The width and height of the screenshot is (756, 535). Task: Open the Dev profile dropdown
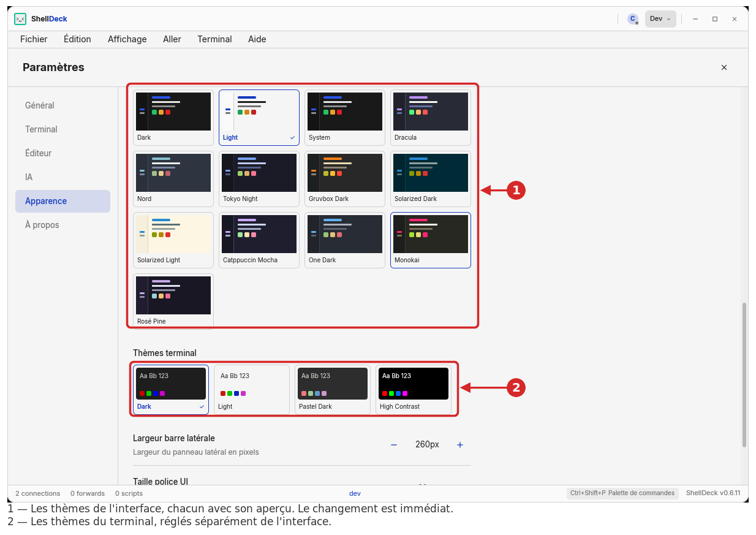tap(660, 19)
